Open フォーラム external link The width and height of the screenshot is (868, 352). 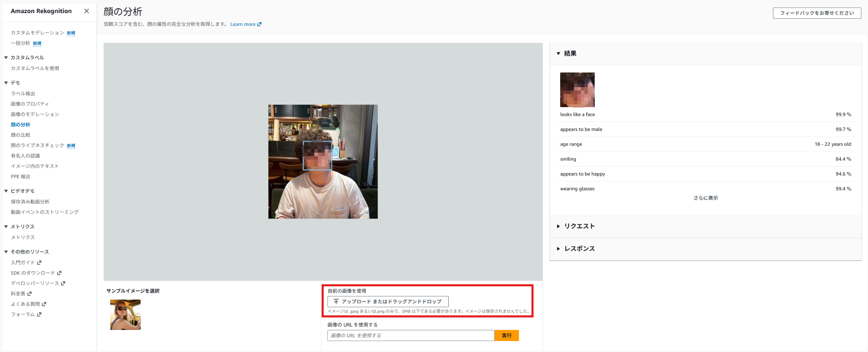coord(26,314)
